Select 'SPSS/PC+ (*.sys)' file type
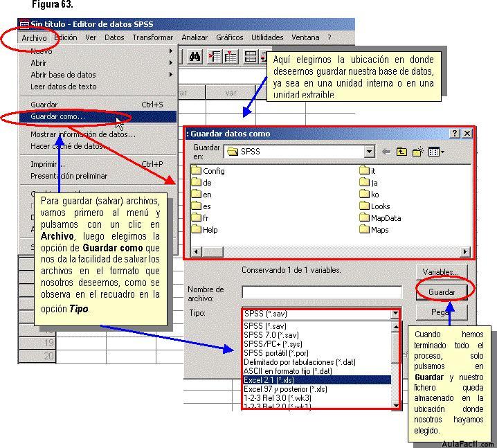Screen dimensions: 497x448 coord(317,344)
